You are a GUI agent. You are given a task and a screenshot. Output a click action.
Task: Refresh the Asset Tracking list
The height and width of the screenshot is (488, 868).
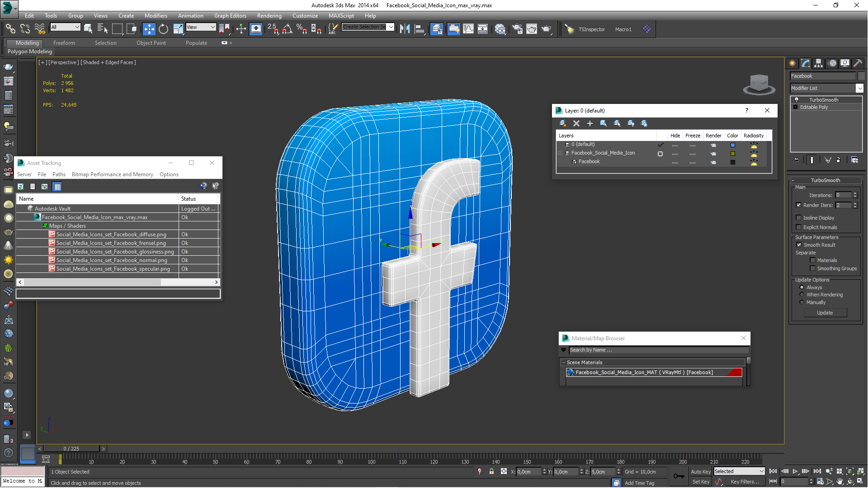tap(20, 187)
